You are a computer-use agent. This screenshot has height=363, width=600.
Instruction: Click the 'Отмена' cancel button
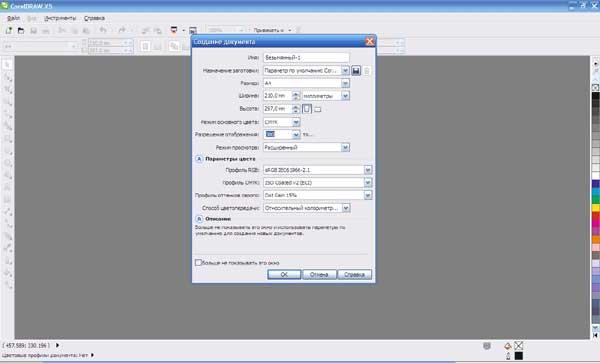(x=319, y=275)
